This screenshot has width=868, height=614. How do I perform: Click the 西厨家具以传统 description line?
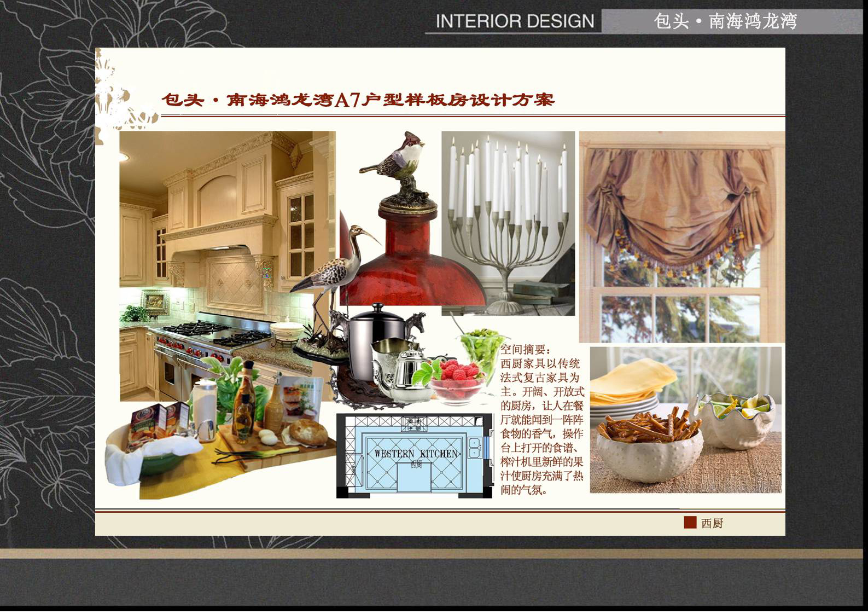point(540,364)
